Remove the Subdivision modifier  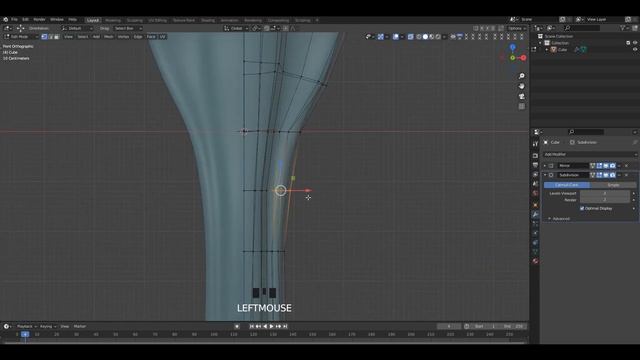627,175
